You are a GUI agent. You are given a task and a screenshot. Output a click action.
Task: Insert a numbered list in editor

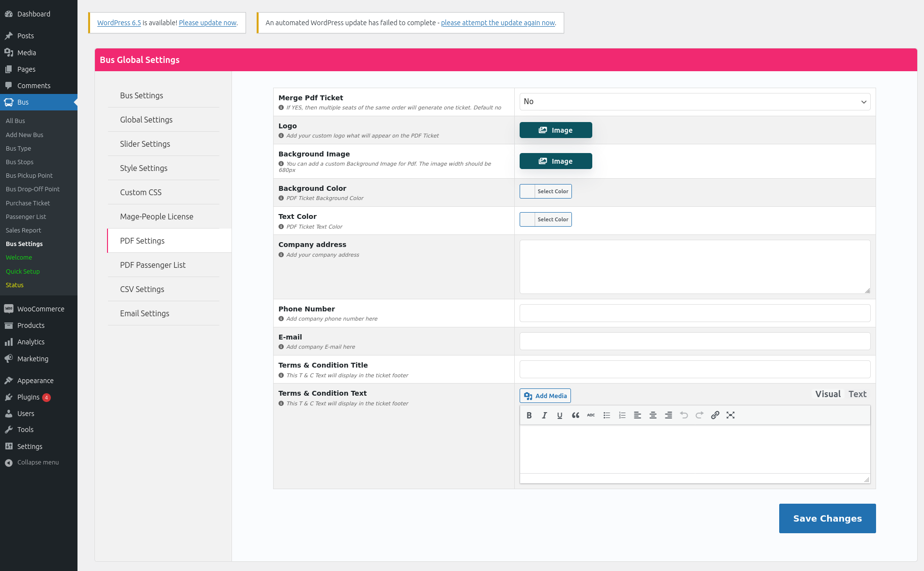[x=622, y=415]
